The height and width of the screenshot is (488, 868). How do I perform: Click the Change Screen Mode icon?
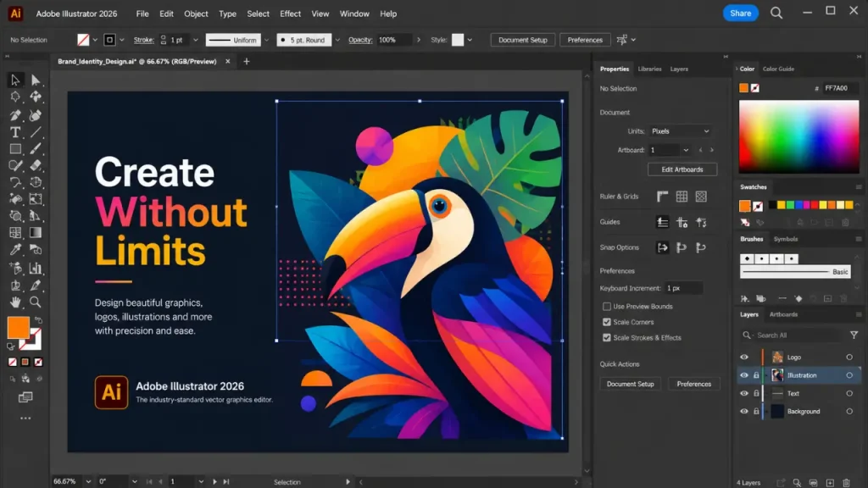coord(25,397)
